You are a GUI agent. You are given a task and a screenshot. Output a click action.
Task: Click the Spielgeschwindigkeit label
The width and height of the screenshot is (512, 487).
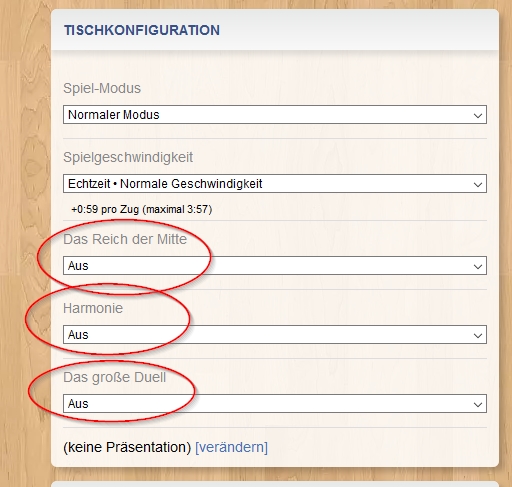coord(128,157)
